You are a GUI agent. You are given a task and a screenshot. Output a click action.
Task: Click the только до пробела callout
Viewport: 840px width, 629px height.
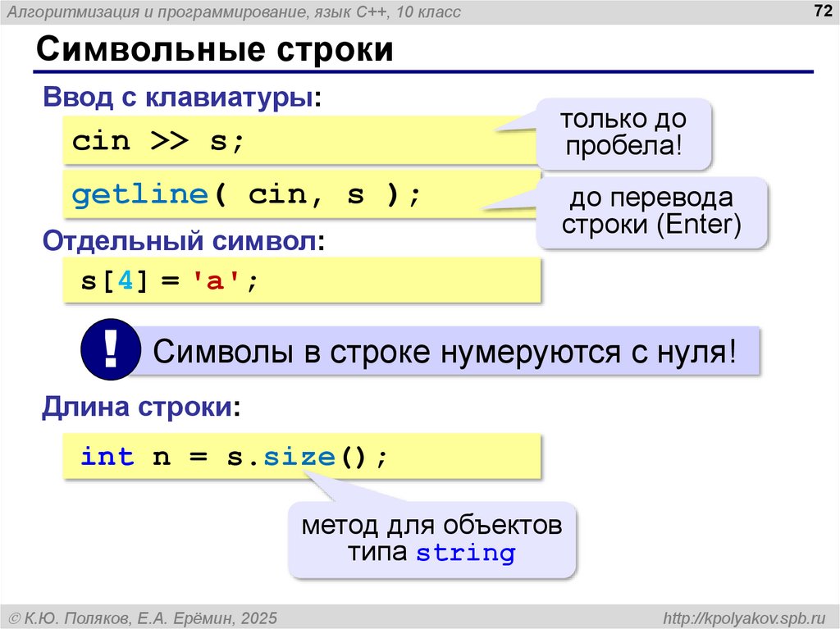pos(623,132)
